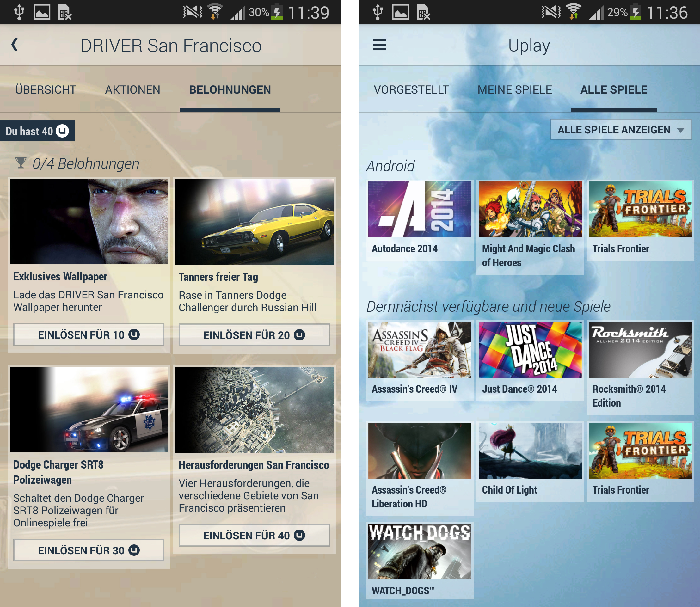This screenshot has width=700, height=607.
Task: Open the Autodance 2014 game icon
Action: click(420, 209)
